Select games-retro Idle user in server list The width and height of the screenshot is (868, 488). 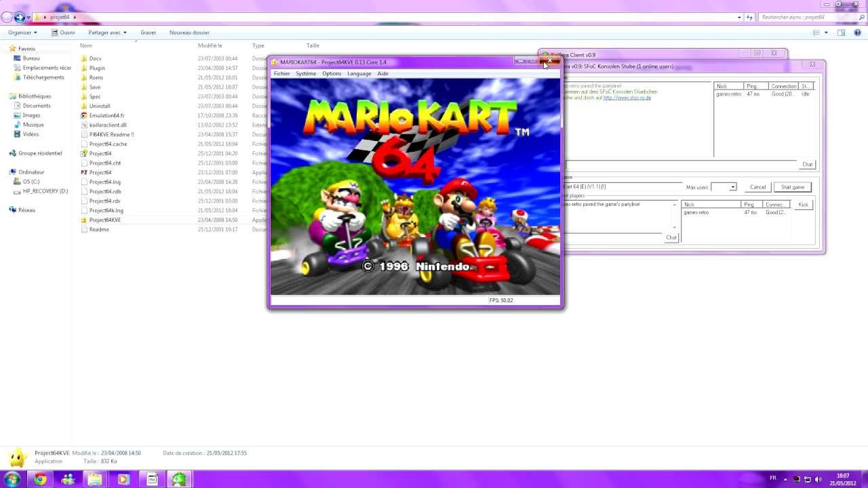click(764, 94)
